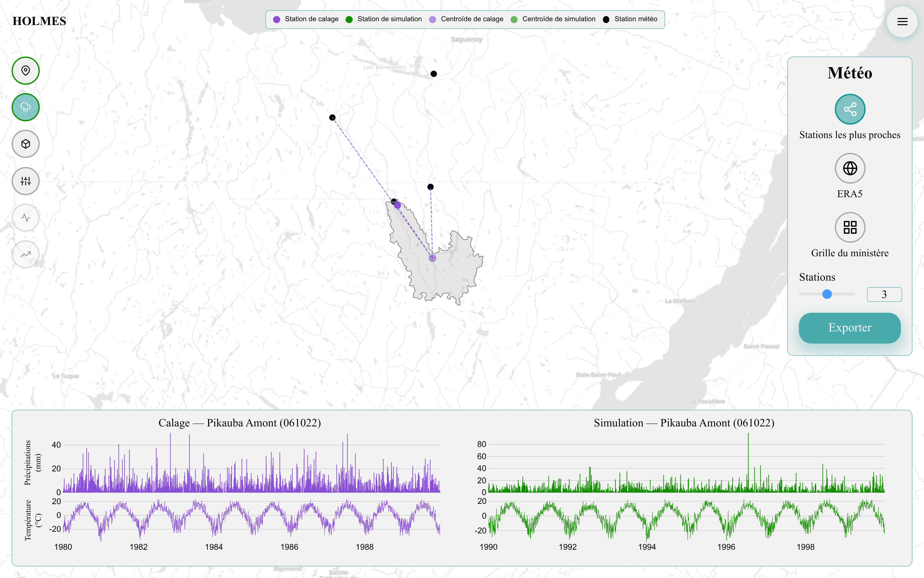Click the HOLMES logo title

point(39,21)
